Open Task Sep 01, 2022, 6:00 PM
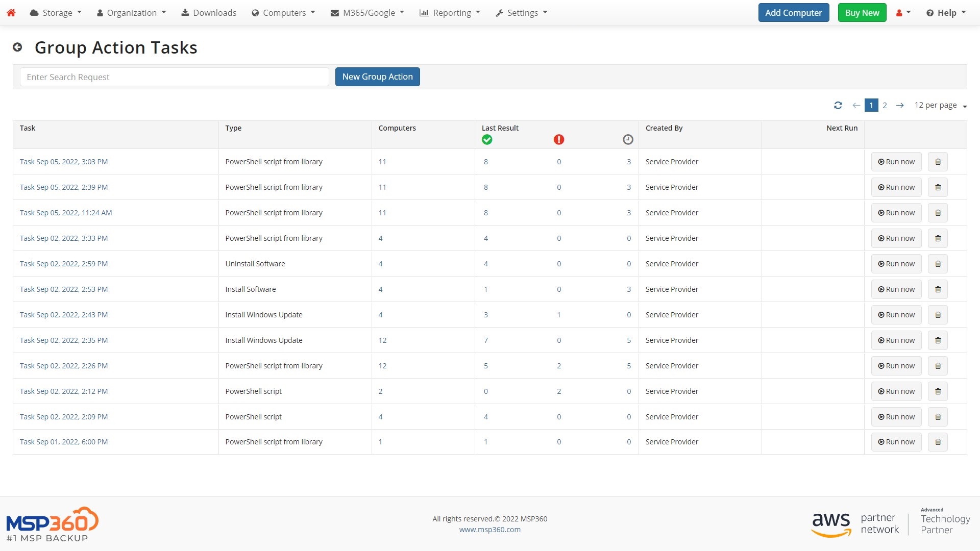This screenshot has width=980, height=551. point(64,442)
